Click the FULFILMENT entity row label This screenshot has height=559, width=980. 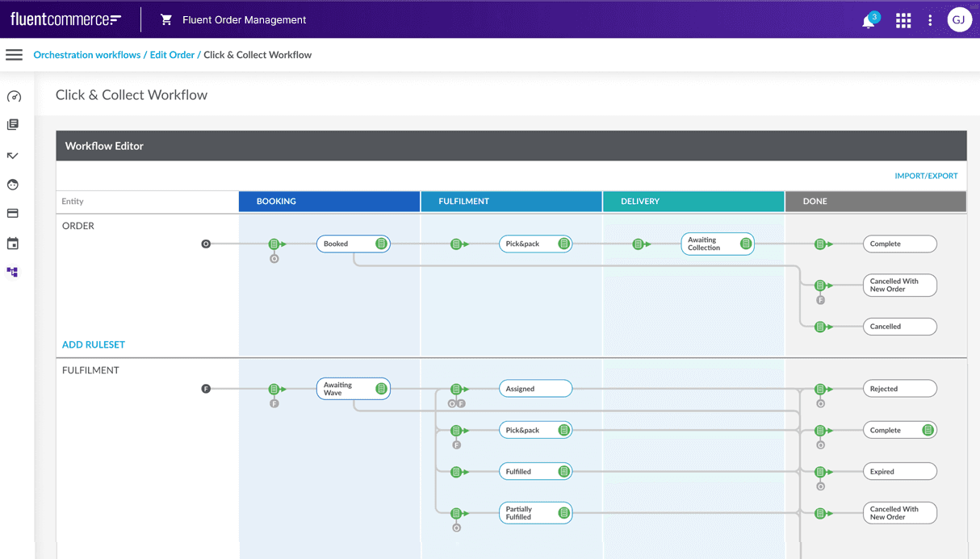point(90,370)
